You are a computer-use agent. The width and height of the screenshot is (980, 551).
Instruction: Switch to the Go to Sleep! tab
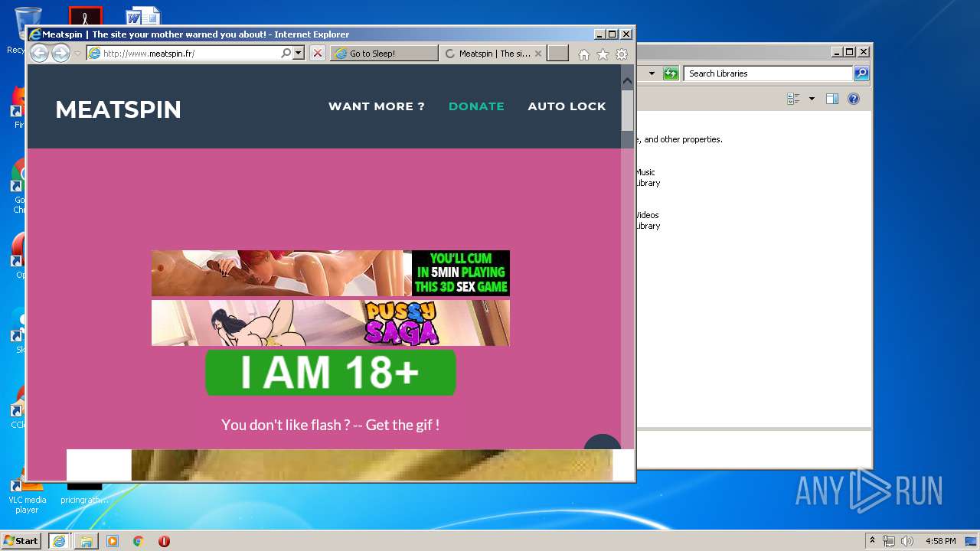pos(385,54)
